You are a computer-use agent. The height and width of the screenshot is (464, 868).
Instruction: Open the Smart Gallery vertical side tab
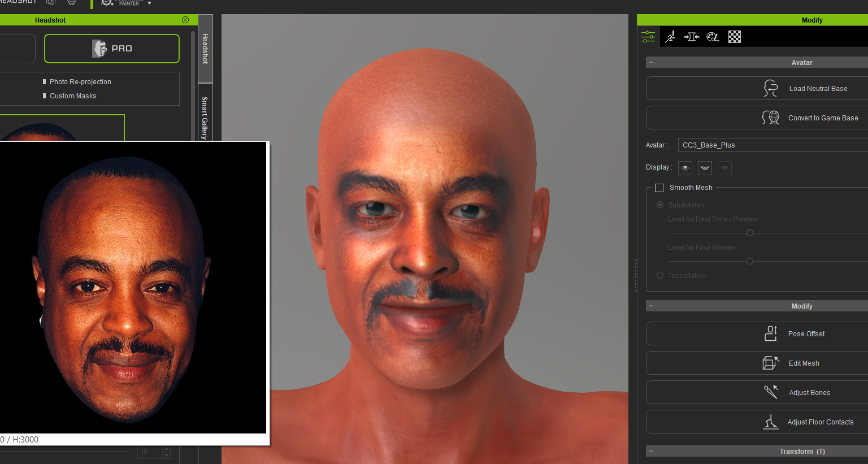tap(205, 117)
